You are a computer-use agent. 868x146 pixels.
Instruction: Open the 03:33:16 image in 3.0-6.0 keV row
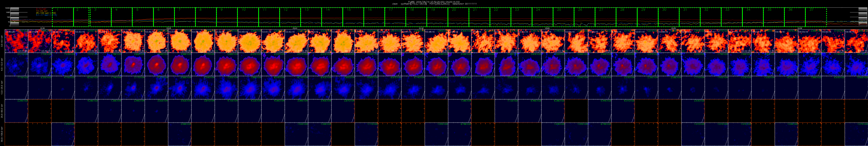86,41
